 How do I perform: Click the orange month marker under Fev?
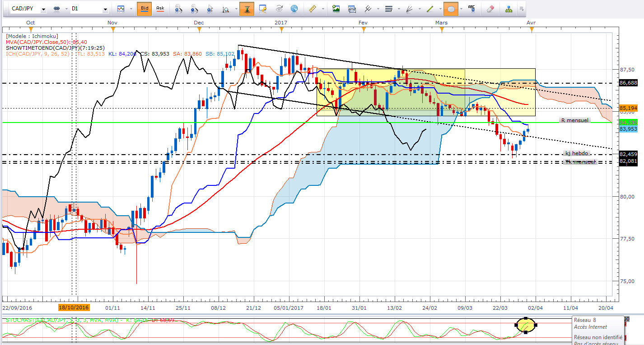tap(363, 29)
